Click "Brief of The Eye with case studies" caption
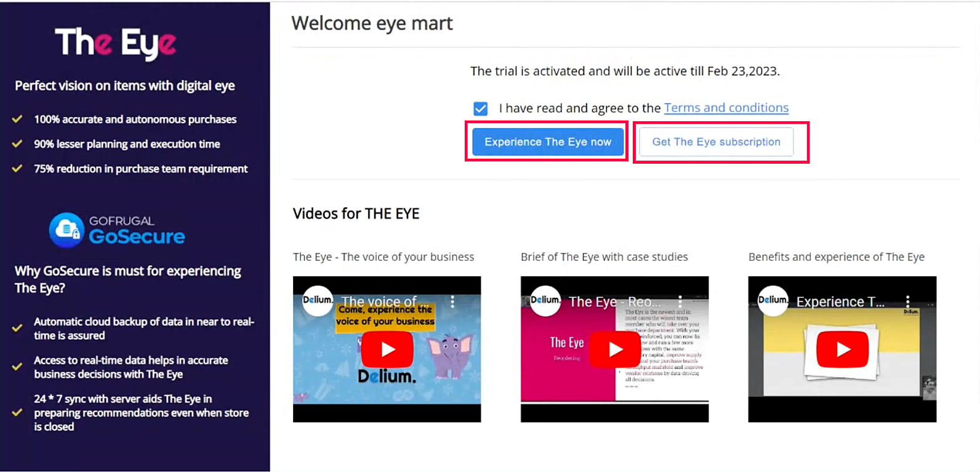The height and width of the screenshot is (472, 980). pos(604,257)
